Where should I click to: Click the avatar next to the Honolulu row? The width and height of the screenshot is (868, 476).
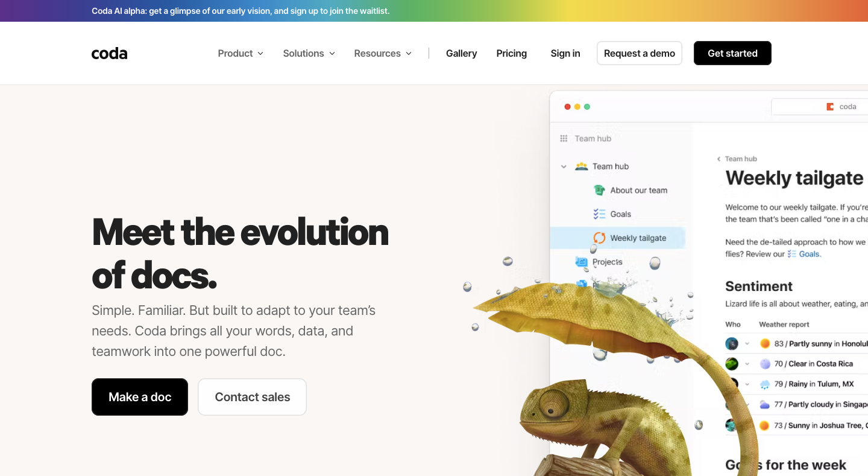[731, 343]
